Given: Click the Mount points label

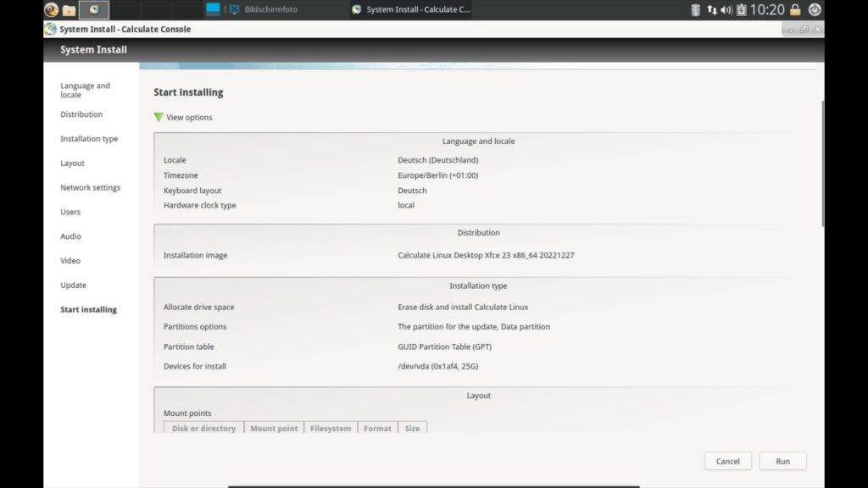Looking at the screenshot, I should click(x=187, y=413).
